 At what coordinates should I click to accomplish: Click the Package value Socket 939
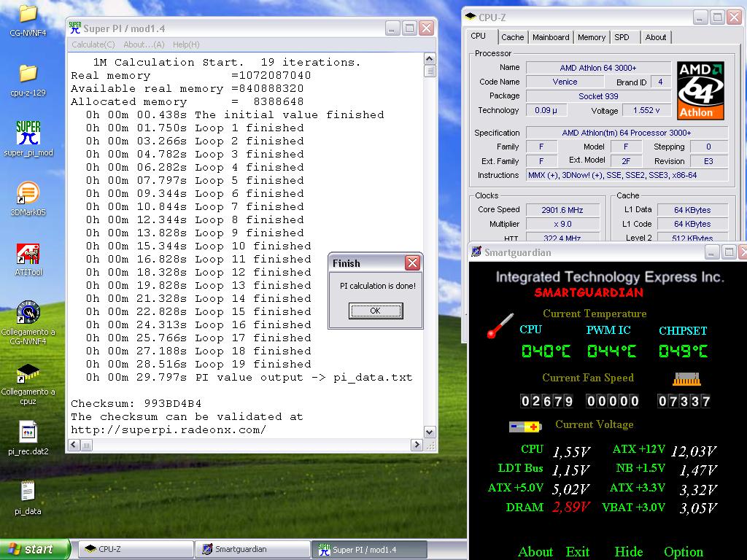pos(598,96)
